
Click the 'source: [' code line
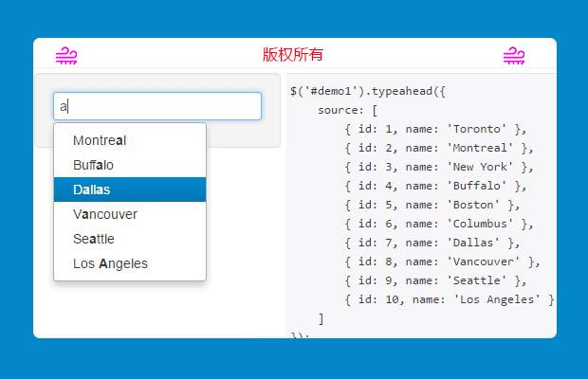coord(348,110)
